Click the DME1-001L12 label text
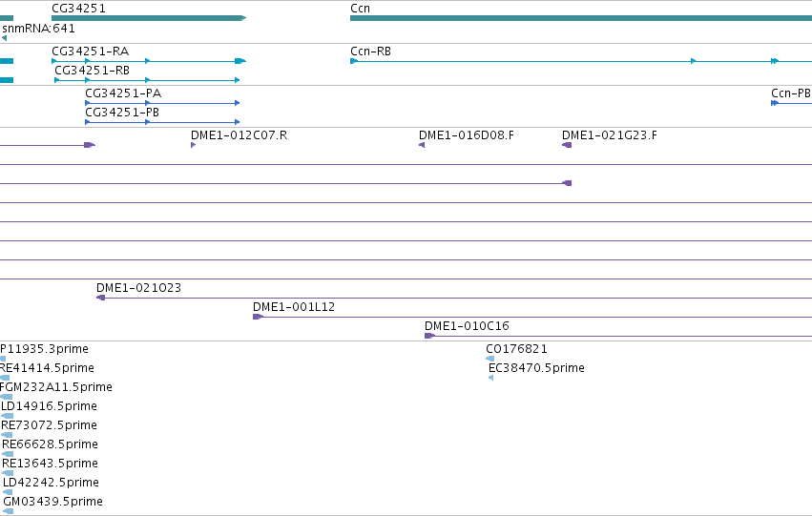812x516 pixels. point(294,307)
